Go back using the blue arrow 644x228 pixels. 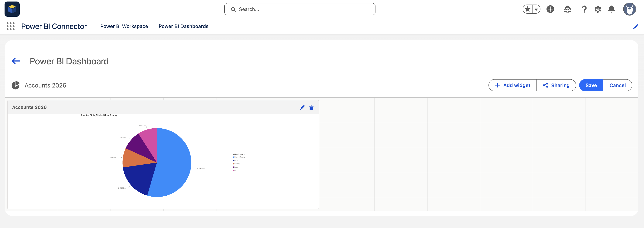click(16, 61)
